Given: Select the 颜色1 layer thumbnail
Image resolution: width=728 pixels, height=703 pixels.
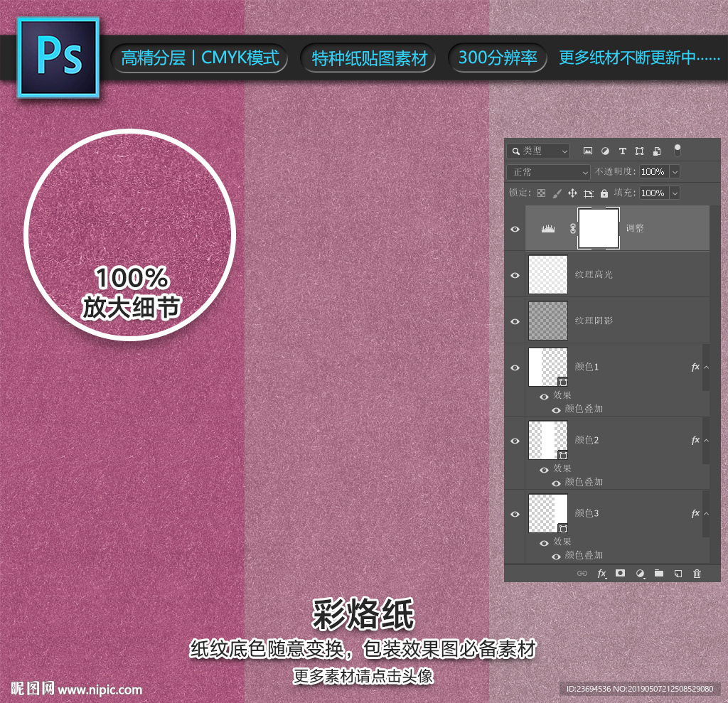Looking at the screenshot, I should coord(548,367).
